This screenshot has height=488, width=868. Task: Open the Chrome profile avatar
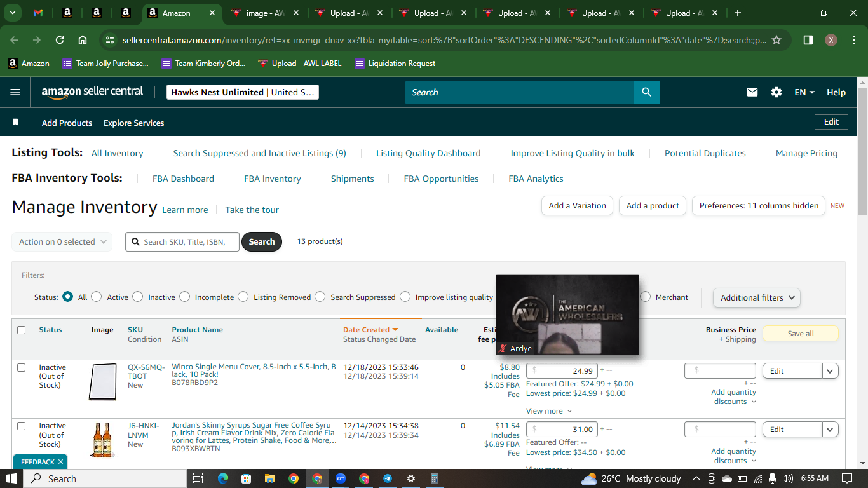click(x=831, y=40)
